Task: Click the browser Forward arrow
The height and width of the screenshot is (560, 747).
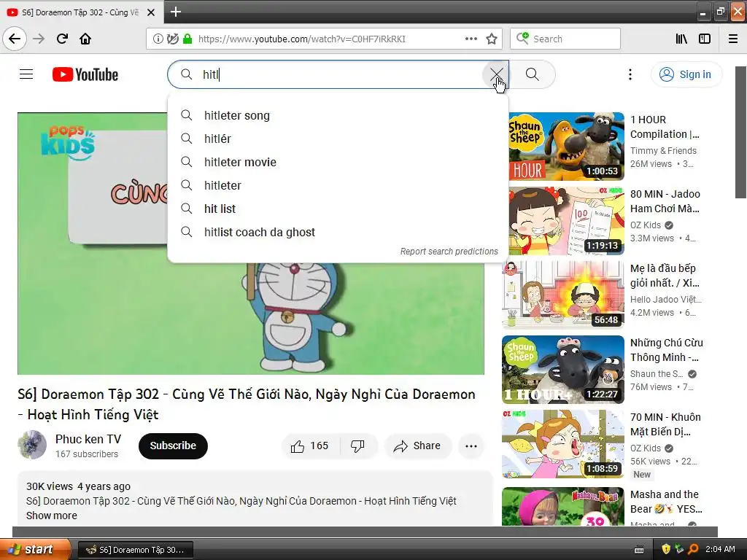Action: coord(39,39)
